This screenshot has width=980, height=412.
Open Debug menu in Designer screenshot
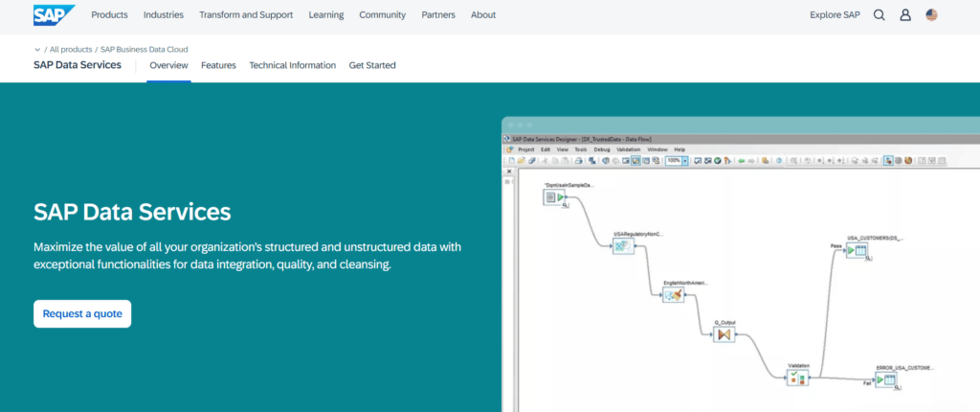[602, 149]
